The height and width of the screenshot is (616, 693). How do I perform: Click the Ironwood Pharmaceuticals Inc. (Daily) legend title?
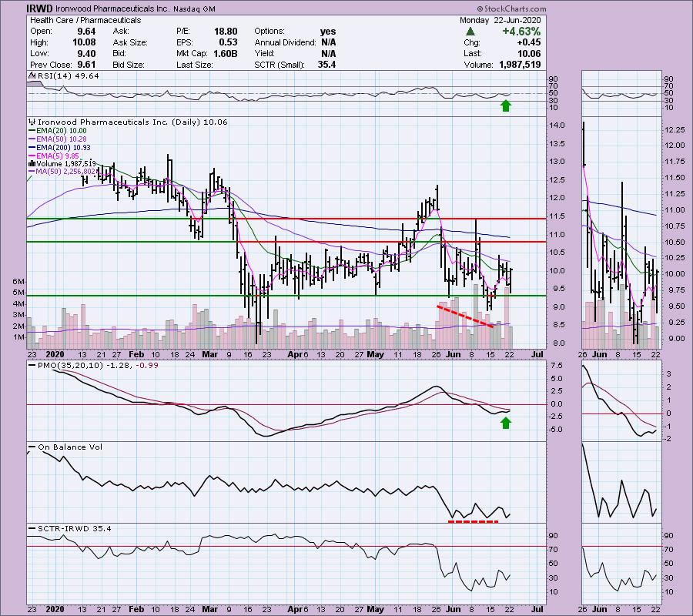[x=132, y=122]
